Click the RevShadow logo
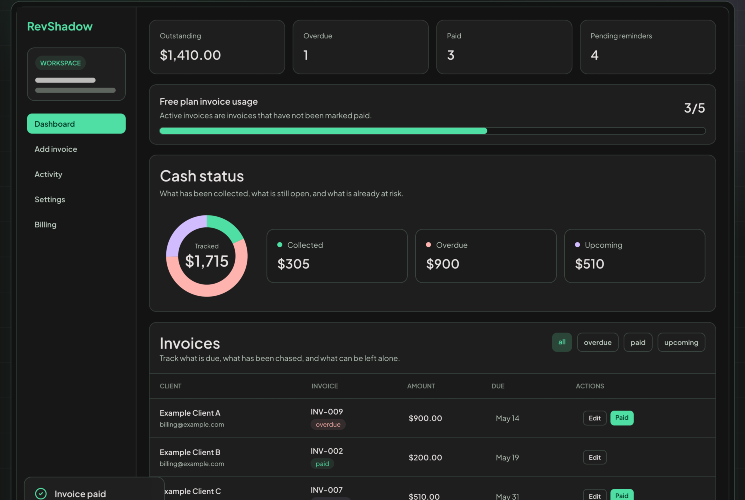The image size is (745, 500). click(60, 27)
